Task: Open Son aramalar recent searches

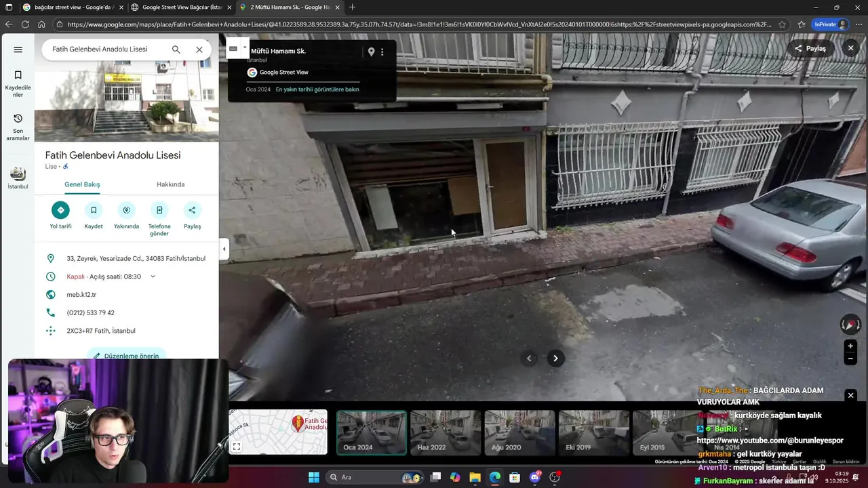Action: click(18, 127)
